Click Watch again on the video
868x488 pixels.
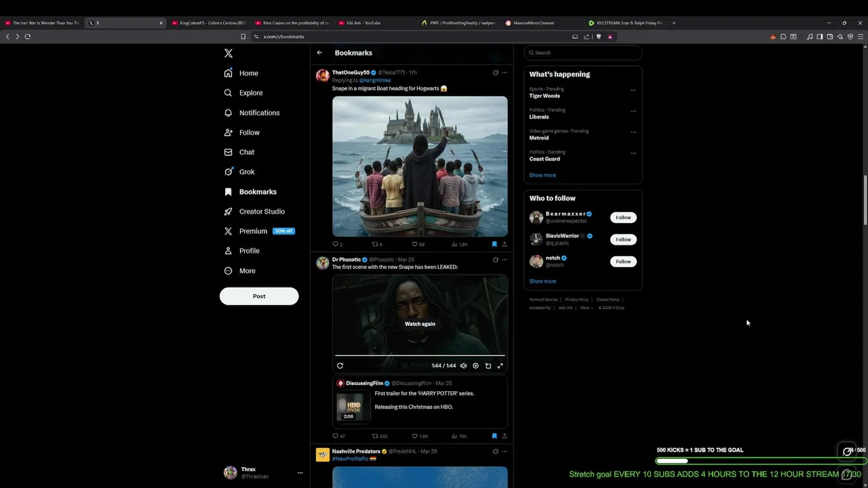click(420, 324)
